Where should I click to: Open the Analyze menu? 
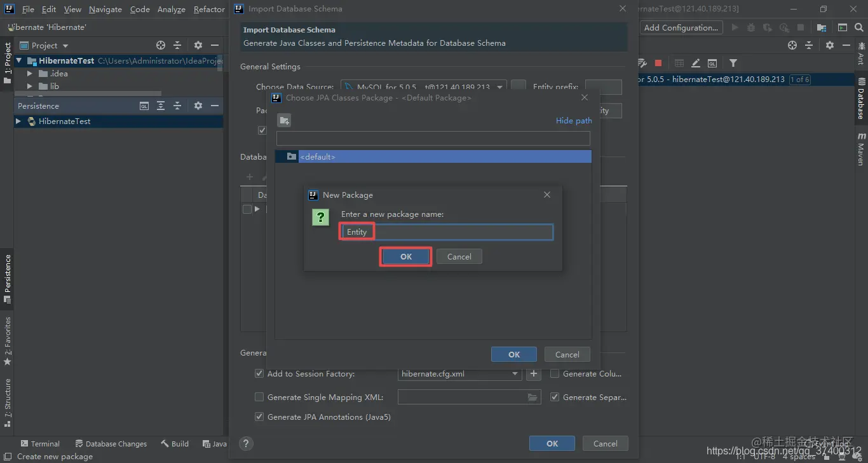pyautogui.click(x=172, y=9)
